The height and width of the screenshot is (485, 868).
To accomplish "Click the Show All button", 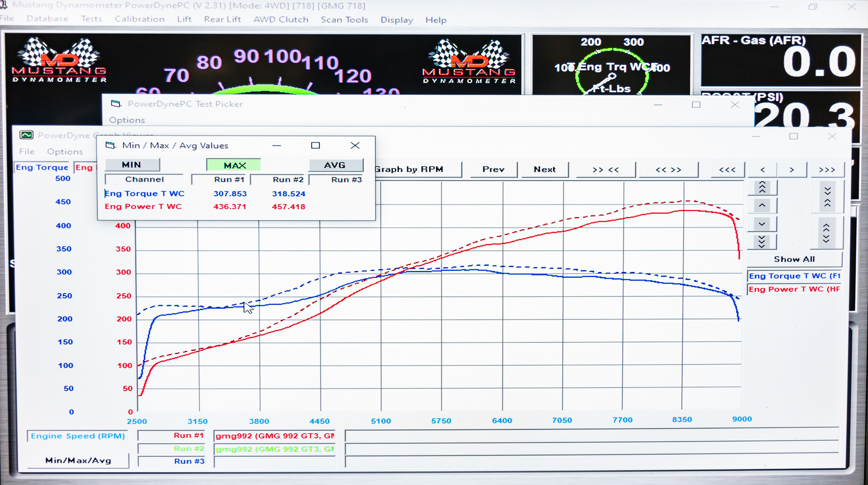I will (794, 259).
